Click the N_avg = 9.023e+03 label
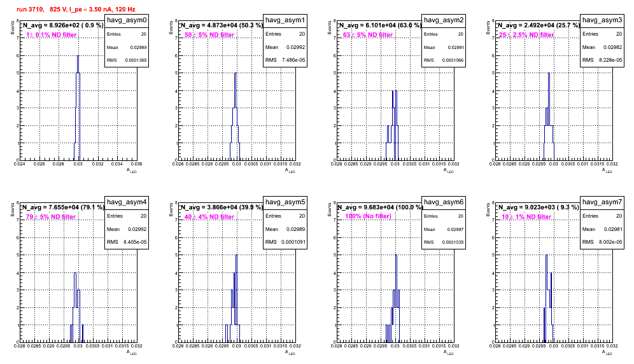Screen dimensions: 634x364 coord(539,207)
